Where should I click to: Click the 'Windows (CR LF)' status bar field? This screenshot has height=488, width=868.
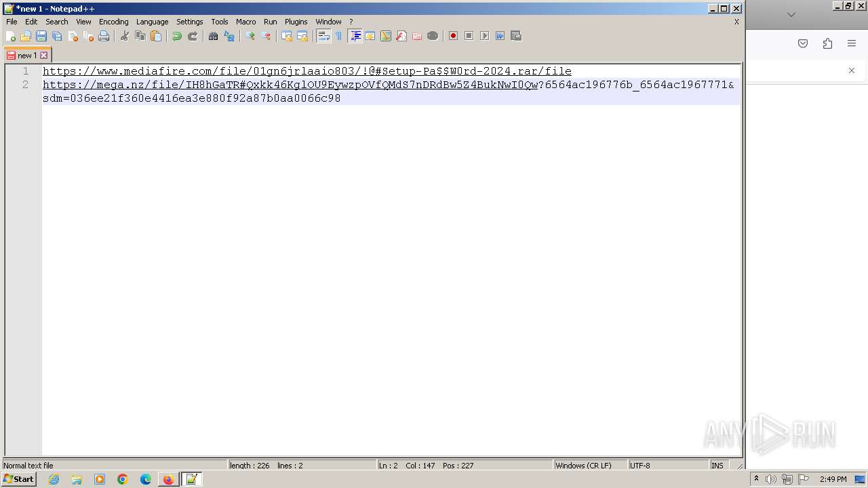[x=590, y=466]
